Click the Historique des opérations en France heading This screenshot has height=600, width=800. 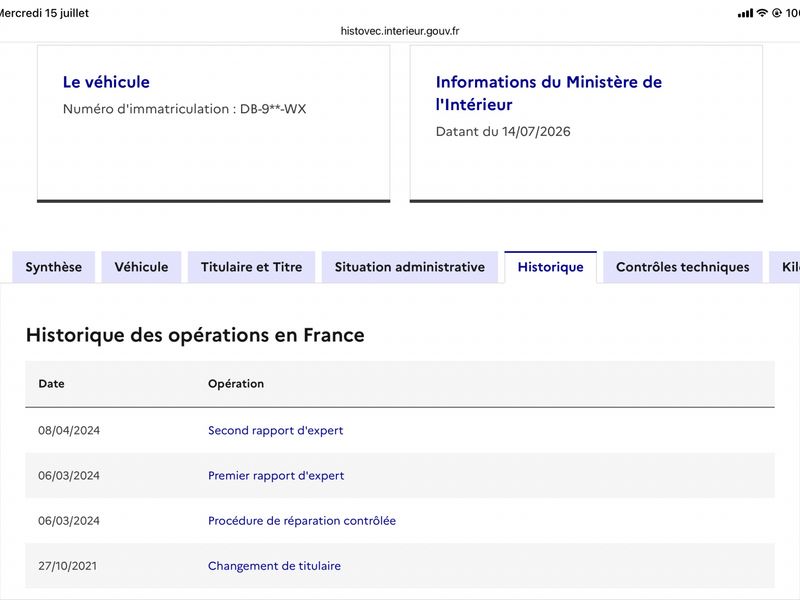click(195, 335)
